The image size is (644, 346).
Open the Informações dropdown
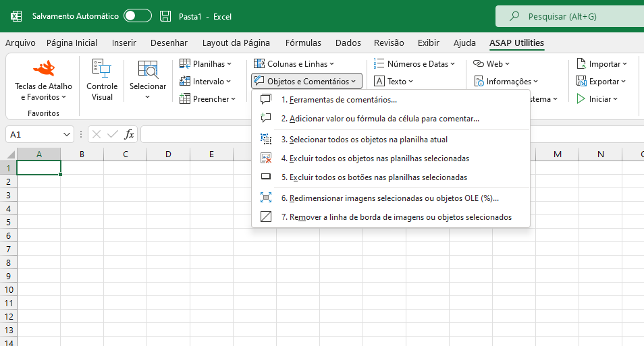click(506, 81)
